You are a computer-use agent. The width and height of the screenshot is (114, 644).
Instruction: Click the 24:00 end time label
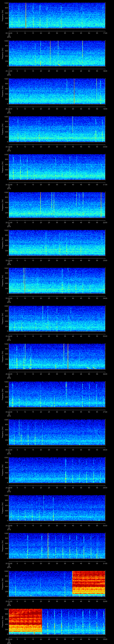point(105,298)
